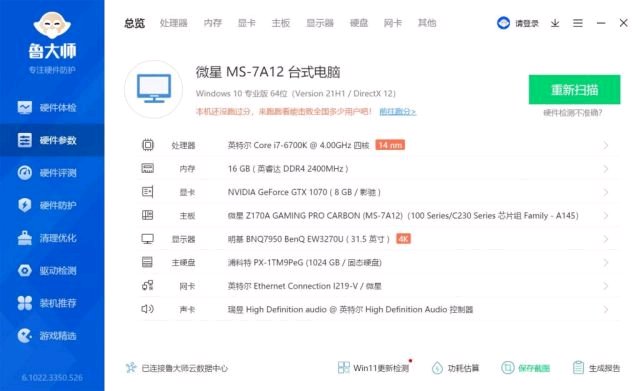Open 驱动检测 driver detection in the sidebar
This screenshot has width=640, height=391.
pos(47,270)
